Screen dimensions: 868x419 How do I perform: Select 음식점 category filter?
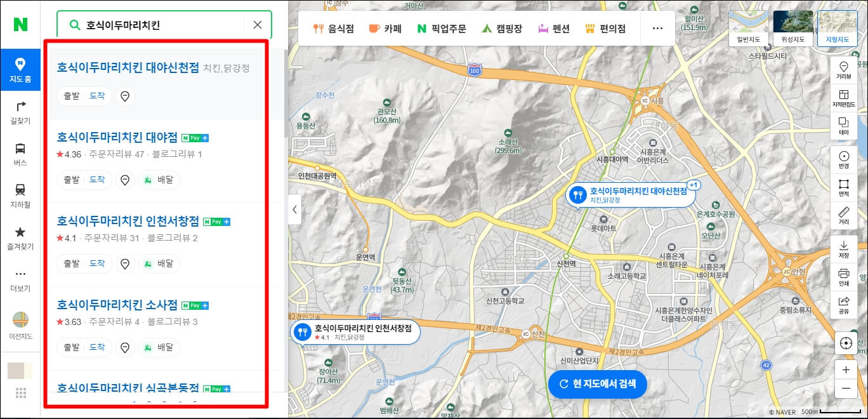334,29
